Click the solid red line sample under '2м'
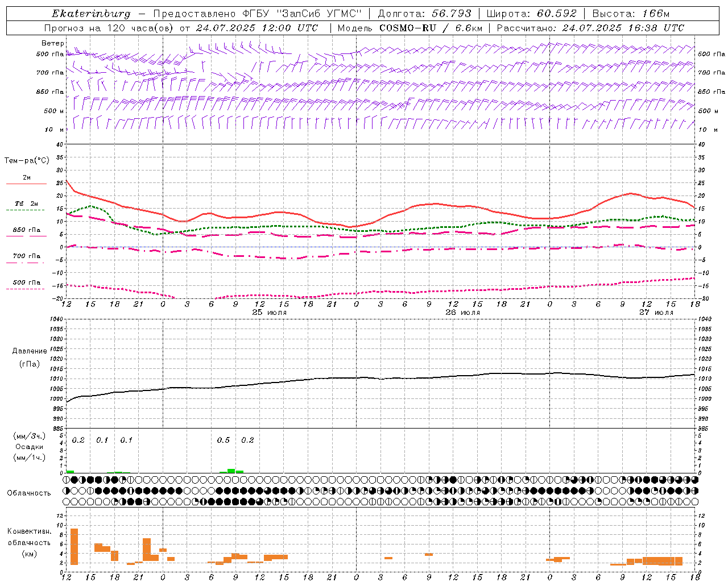This screenshot has width=728, height=582. (x=27, y=184)
